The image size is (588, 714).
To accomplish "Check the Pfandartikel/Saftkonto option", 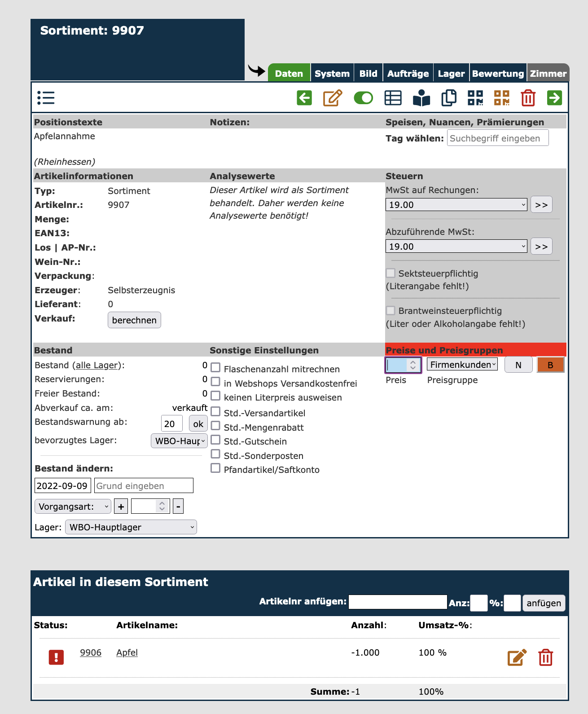I will coord(216,468).
